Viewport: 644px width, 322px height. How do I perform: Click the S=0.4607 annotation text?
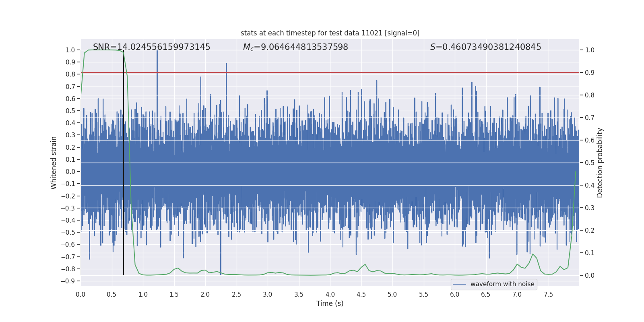[x=485, y=47]
